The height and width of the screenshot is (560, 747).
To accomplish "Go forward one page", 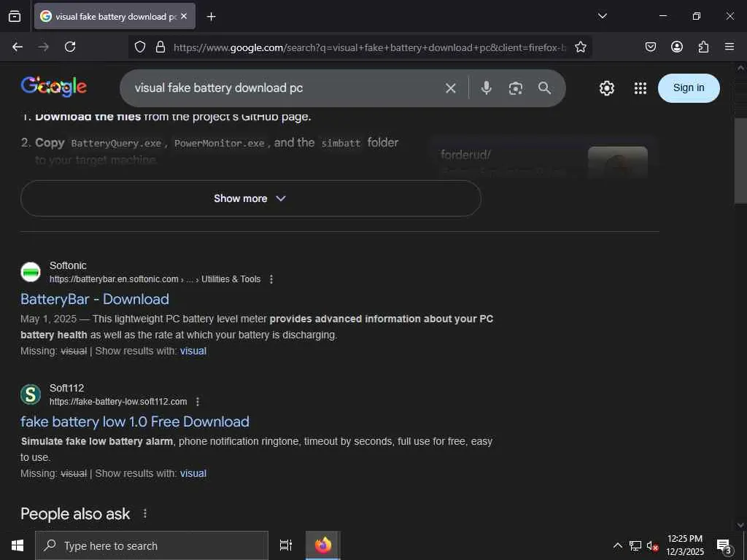I will (x=44, y=47).
